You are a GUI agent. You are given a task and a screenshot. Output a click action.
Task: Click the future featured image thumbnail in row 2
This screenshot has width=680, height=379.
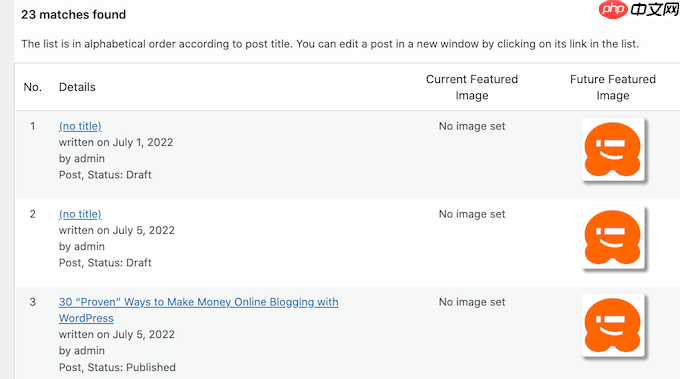(x=613, y=237)
